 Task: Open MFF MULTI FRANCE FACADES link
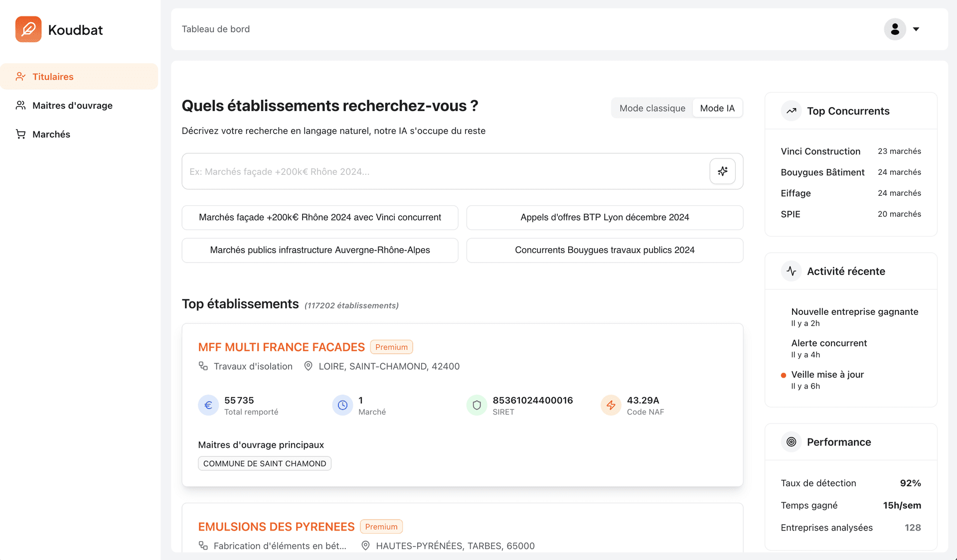tap(281, 347)
